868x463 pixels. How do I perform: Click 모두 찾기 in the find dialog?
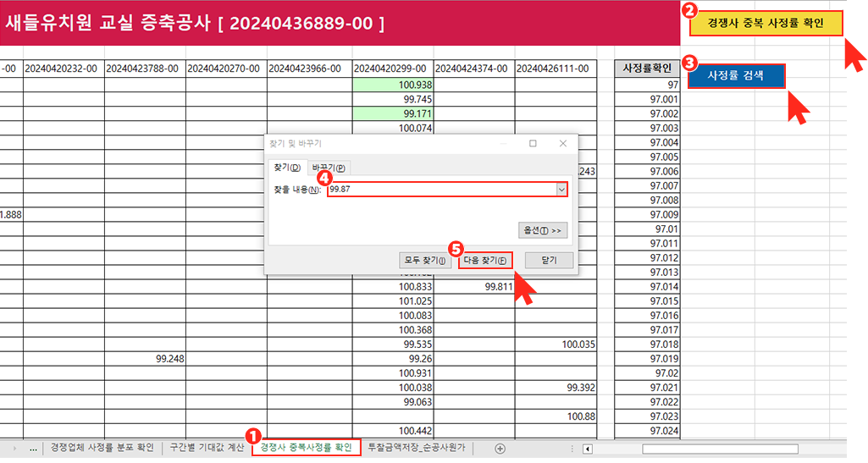(424, 260)
